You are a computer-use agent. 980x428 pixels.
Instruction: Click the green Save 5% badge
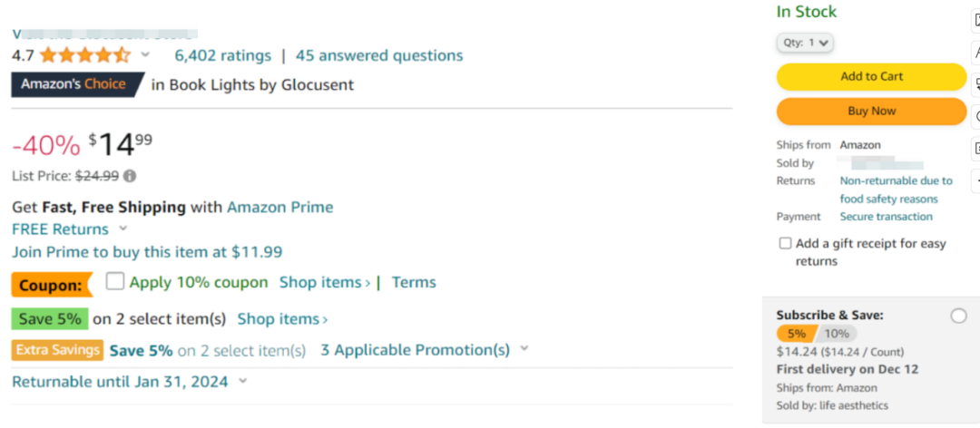(x=50, y=319)
